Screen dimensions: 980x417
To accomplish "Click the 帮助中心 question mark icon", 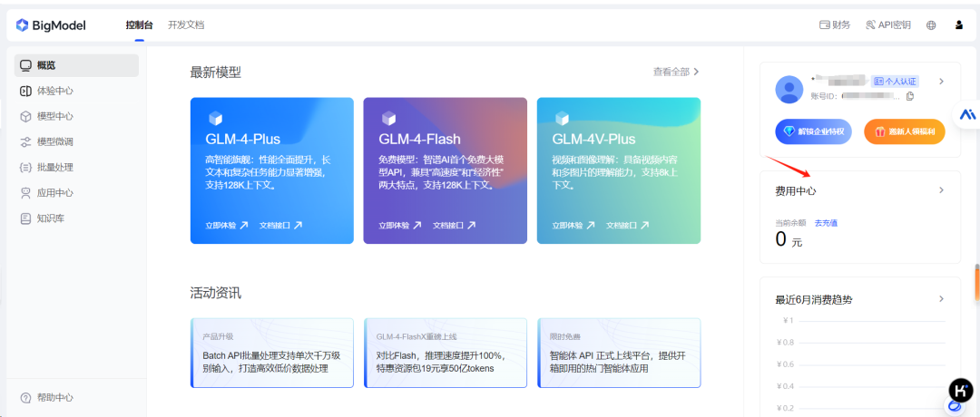I will (x=25, y=398).
